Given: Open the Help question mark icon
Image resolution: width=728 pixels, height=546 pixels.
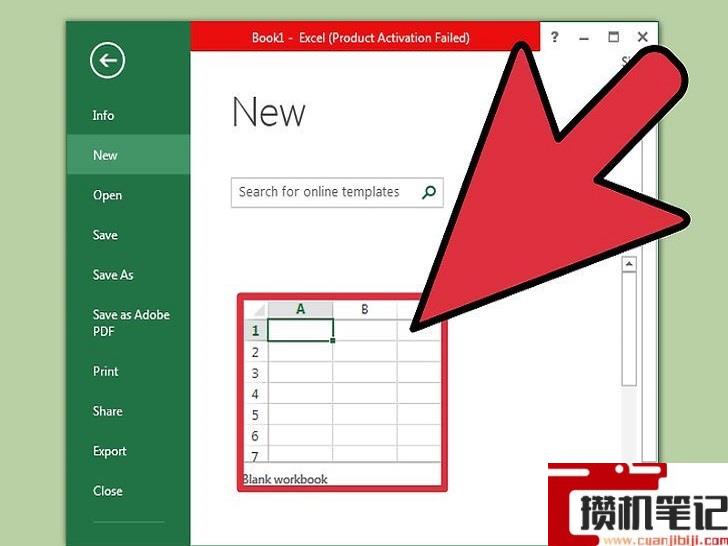Looking at the screenshot, I should [x=554, y=37].
